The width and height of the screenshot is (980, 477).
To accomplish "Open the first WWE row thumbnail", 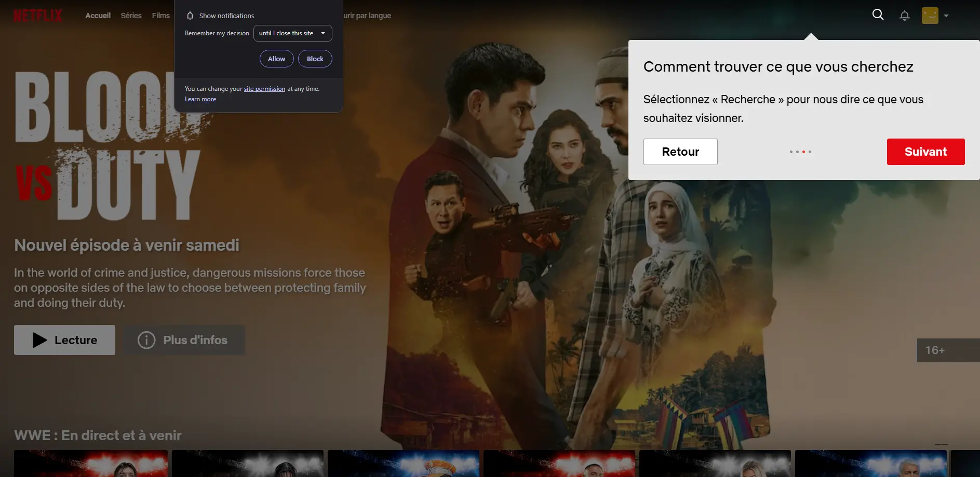I will click(x=91, y=464).
